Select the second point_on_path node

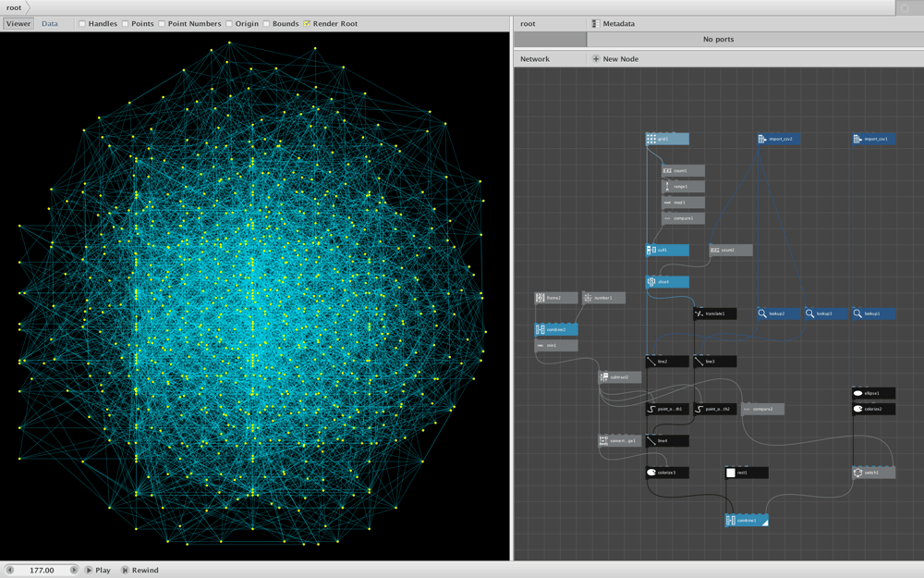tap(715, 409)
